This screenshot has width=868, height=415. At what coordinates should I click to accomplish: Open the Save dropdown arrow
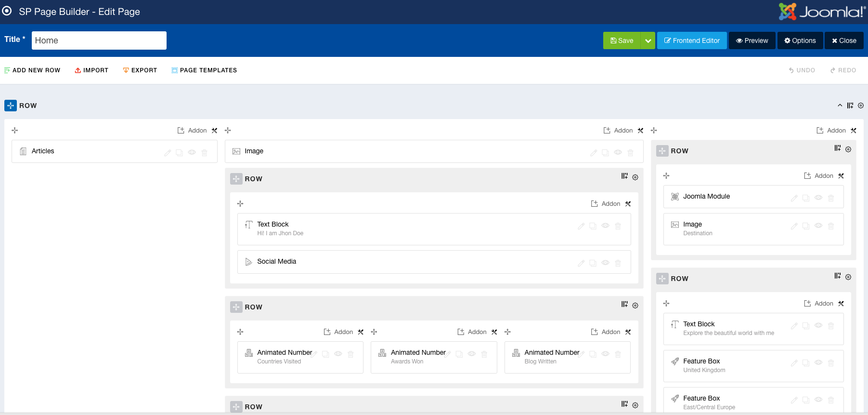tap(648, 41)
